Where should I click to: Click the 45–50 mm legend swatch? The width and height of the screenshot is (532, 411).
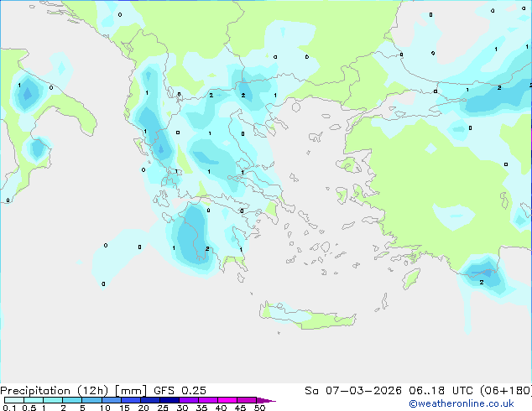click(247, 400)
